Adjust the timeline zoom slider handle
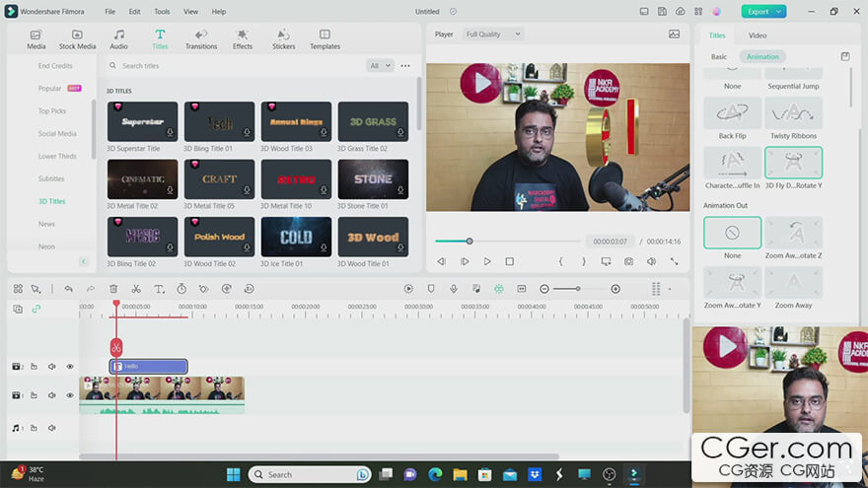The width and height of the screenshot is (868, 488). tap(578, 289)
